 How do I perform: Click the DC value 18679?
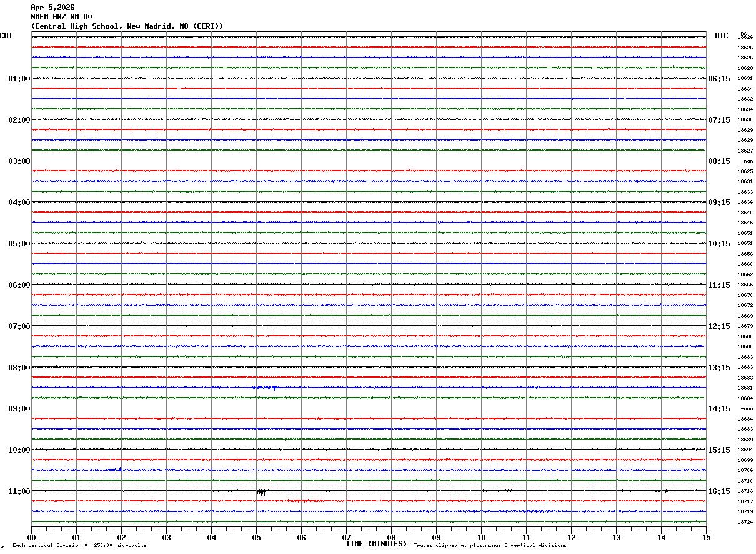[745, 326]
